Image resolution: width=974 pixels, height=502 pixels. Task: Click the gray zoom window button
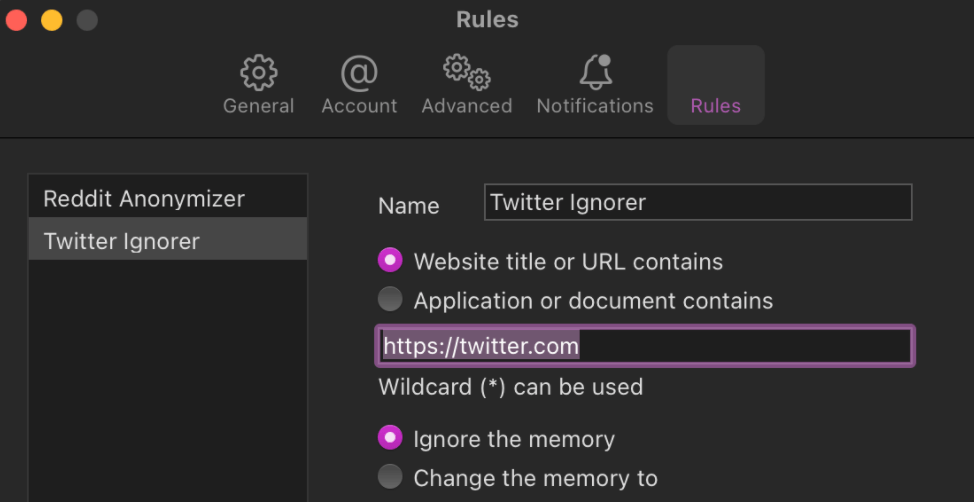point(87,20)
